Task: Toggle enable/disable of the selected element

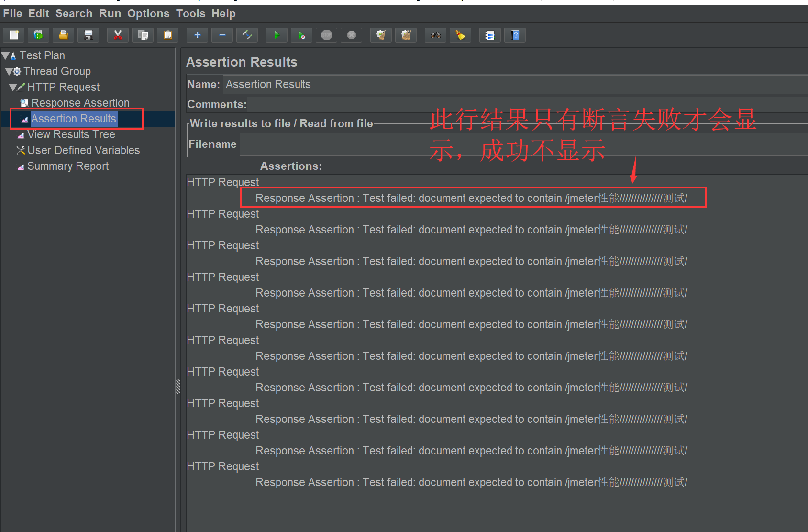Action: tap(247, 35)
